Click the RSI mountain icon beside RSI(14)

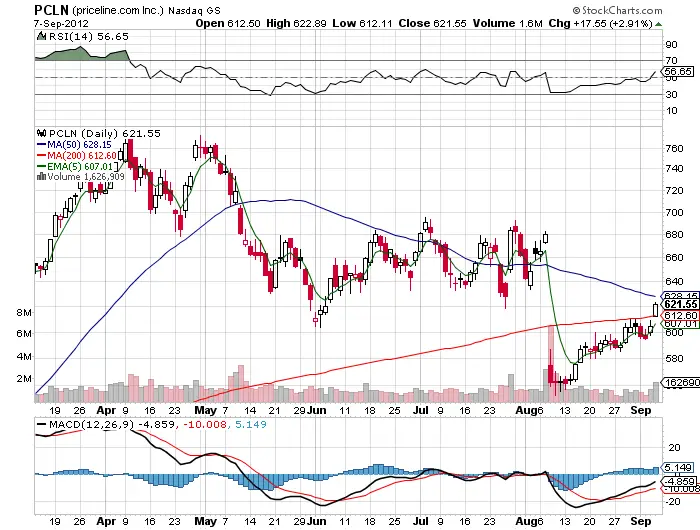41,36
